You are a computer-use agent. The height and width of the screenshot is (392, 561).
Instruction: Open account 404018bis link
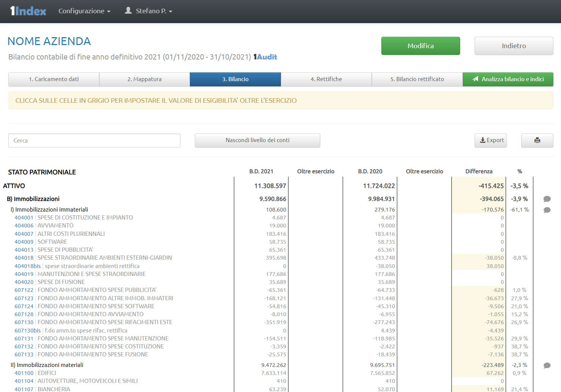click(28, 266)
